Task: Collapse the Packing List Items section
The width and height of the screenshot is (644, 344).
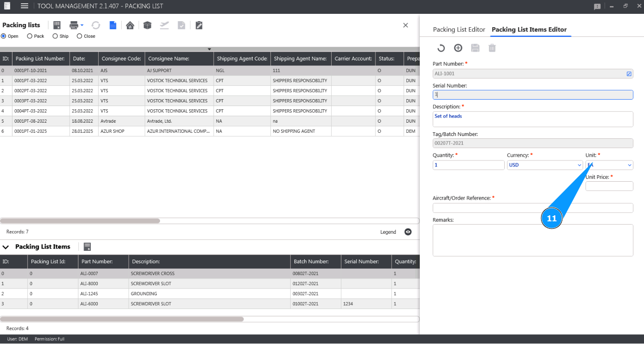Action: [6, 247]
